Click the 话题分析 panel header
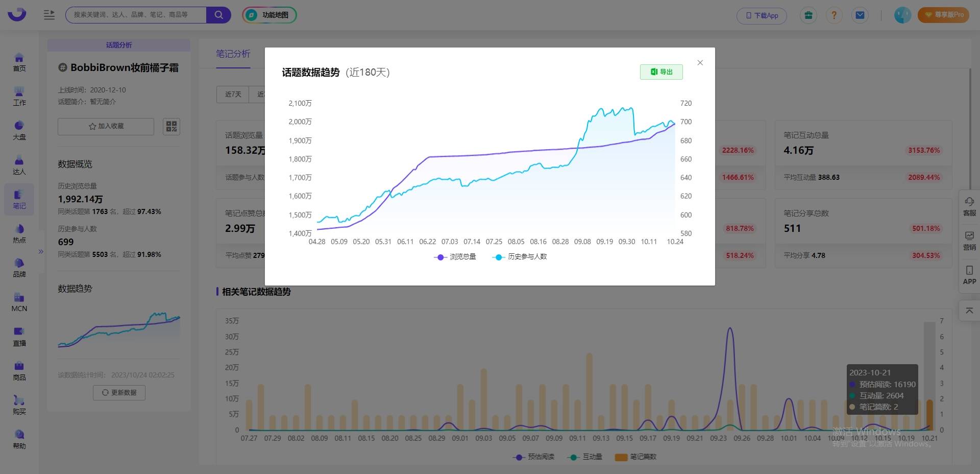 click(x=119, y=45)
